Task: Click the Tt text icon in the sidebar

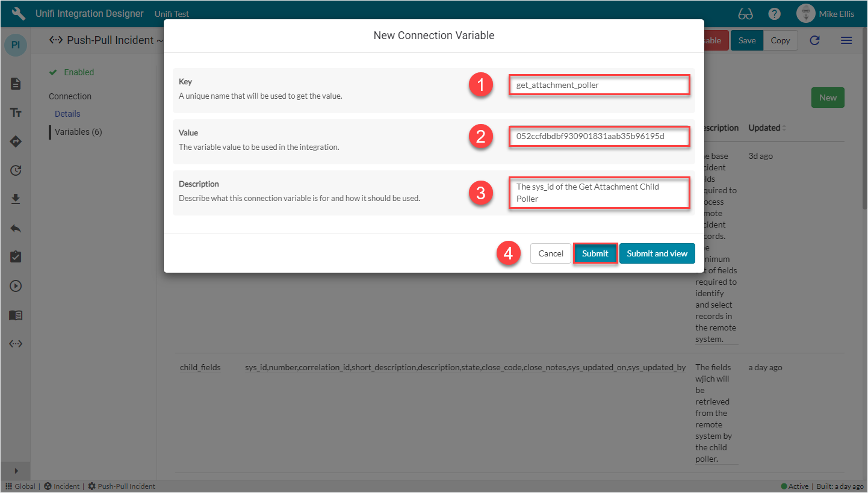Action: pos(14,113)
